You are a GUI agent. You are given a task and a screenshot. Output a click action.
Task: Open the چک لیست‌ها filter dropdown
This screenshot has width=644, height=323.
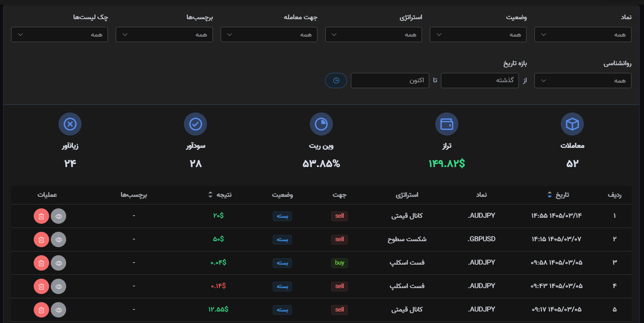click(59, 35)
